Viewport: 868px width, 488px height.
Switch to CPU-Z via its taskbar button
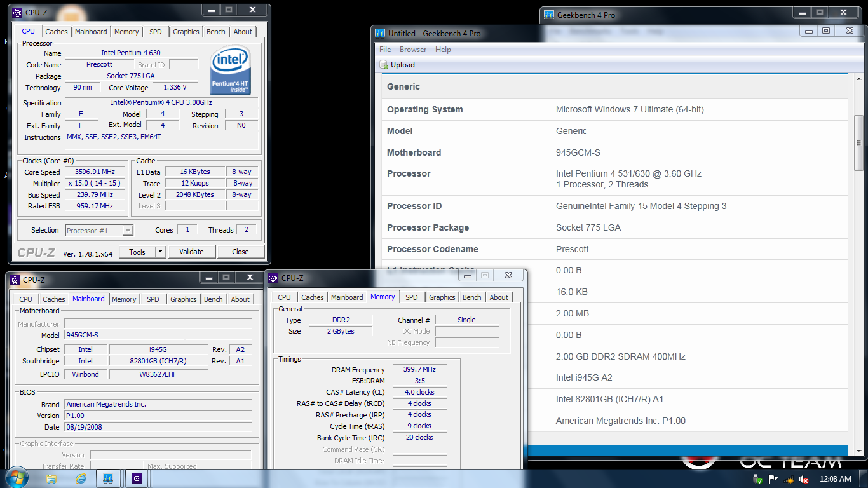pos(137,478)
